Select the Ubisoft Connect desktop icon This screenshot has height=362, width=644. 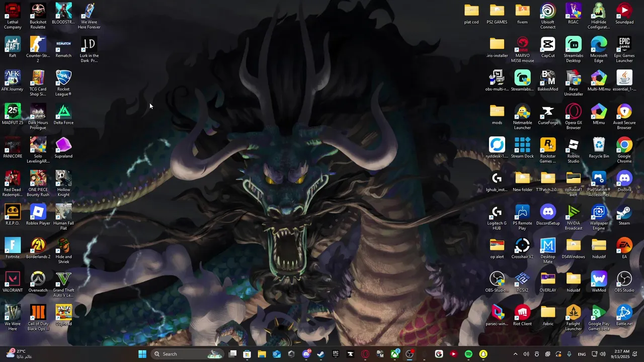(x=548, y=16)
